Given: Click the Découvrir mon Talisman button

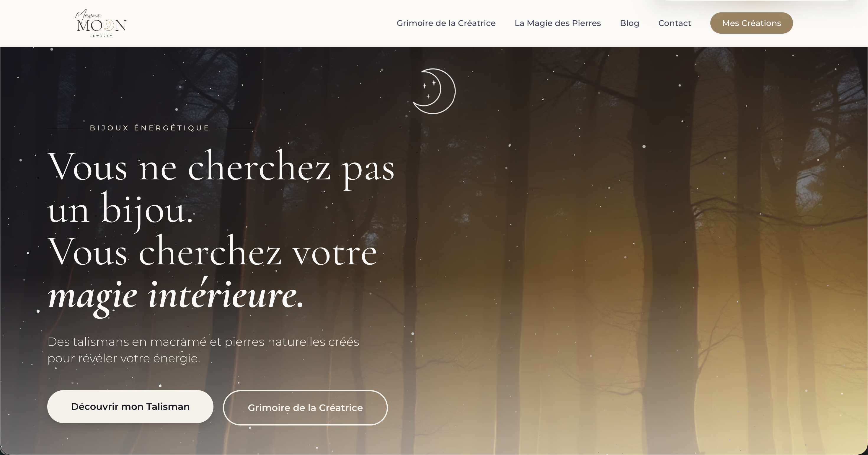Looking at the screenshot, I should point(130,407).
